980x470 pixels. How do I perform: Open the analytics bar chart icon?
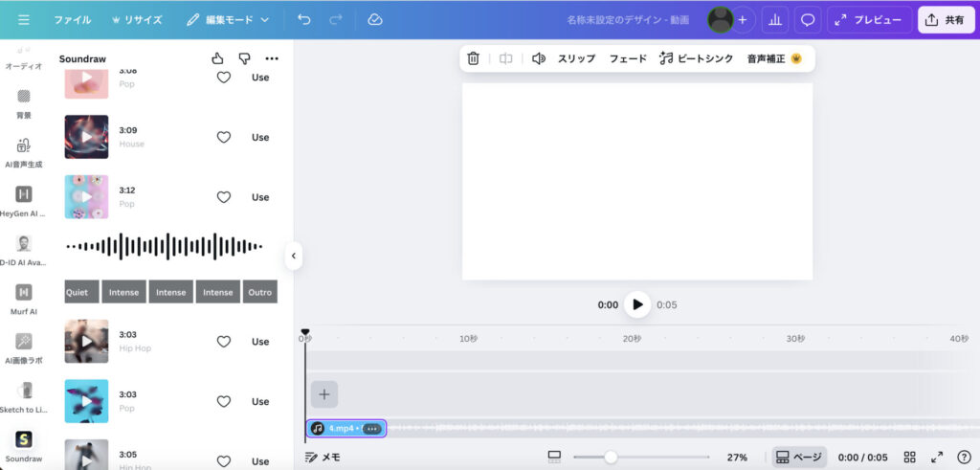(x=775, y=19)
